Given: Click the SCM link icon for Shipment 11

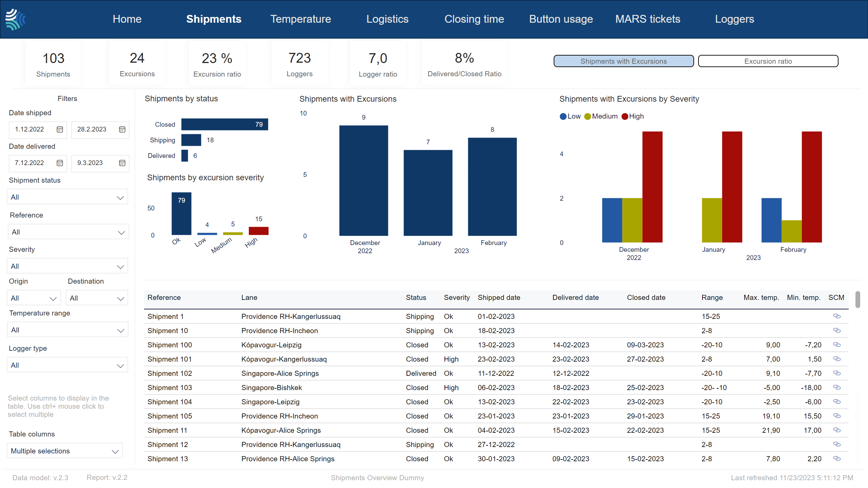Looking at the screenshot, I should 837,430.
